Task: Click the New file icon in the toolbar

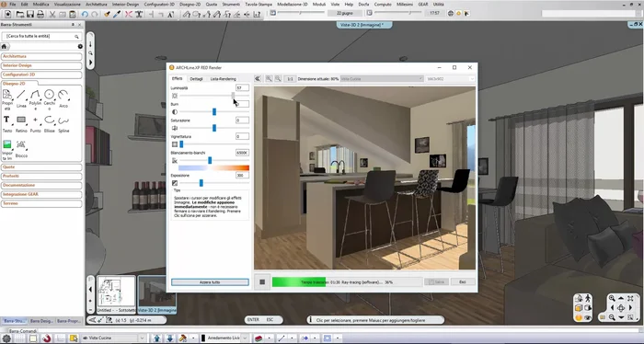Action: 7,14
